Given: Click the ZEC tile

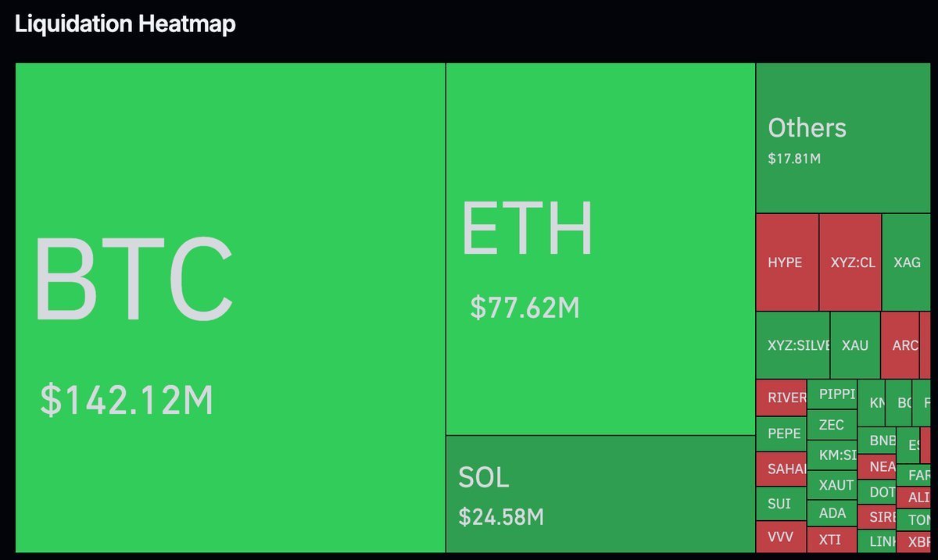Looking at the screenshot, I should click(832, 425).
